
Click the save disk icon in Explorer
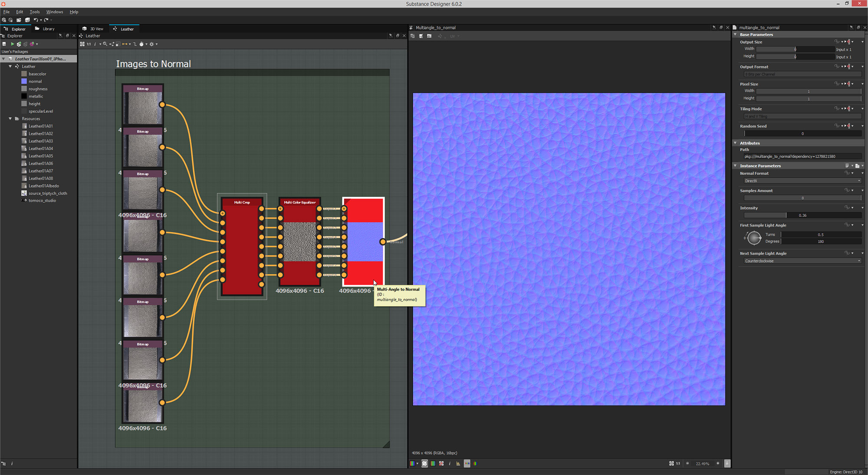4,44
